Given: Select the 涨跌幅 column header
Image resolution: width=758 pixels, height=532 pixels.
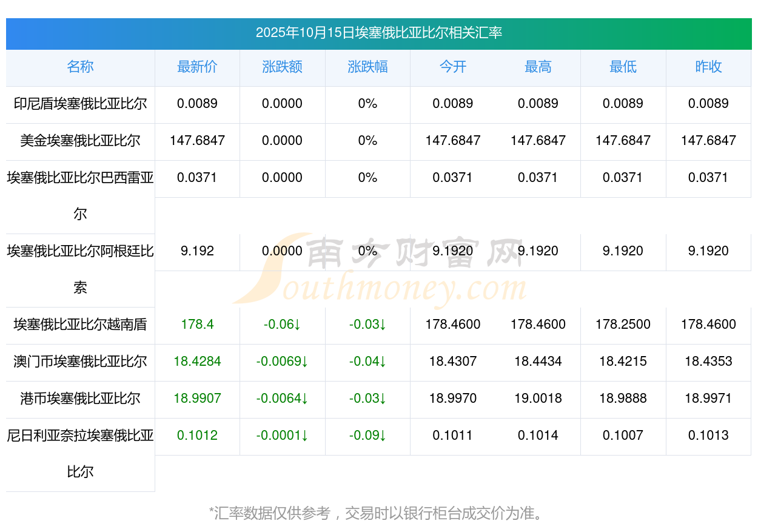Looking at the screenshot, I should click(x=367, y=67).
